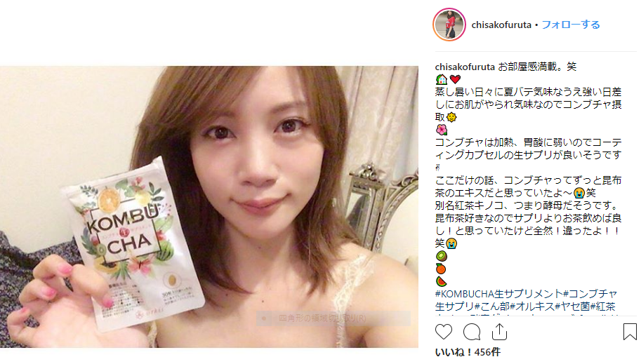Click the 四角形の領域切り取り(R) overlay on the photo
The image size is (641, 364).
pyautogui.click(x=333, y=318)
